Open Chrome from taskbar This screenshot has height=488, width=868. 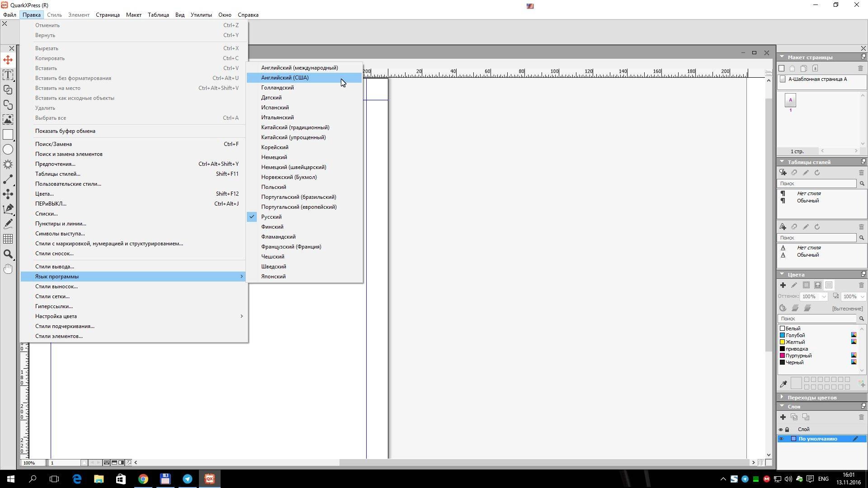(143, 479)
